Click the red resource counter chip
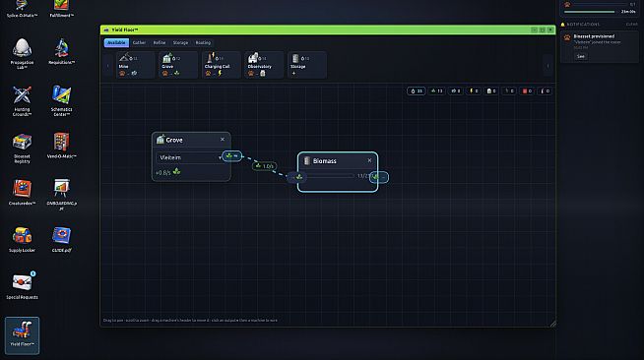644x360 pixels. (x=527, y=91)
